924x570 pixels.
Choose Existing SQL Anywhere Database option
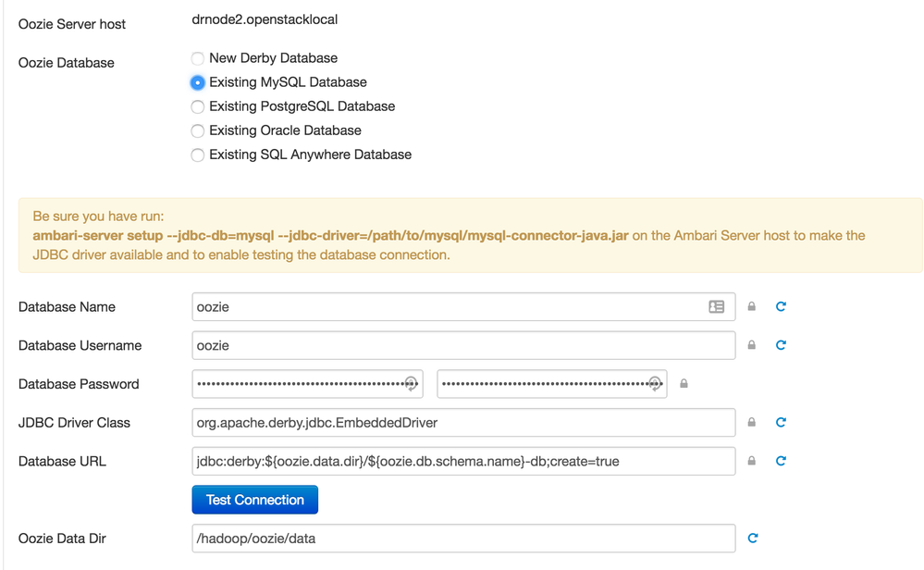pyautogui.click(x=198, y=155)
